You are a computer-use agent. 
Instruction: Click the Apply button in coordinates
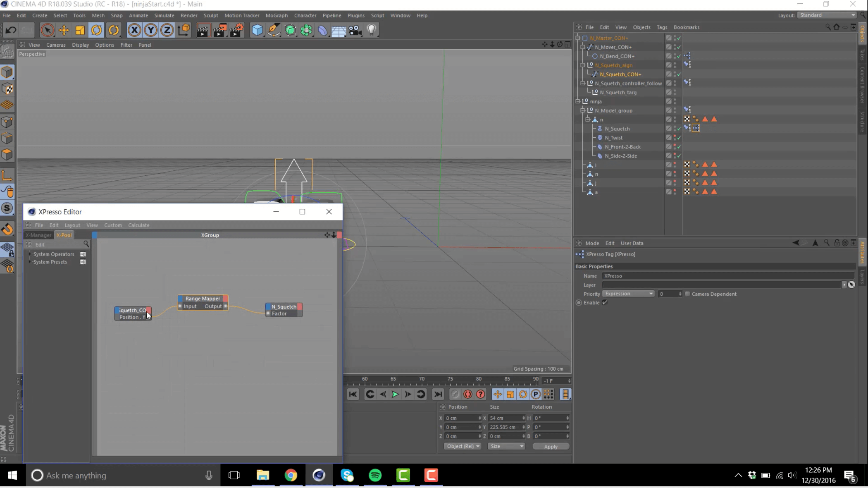551,447
